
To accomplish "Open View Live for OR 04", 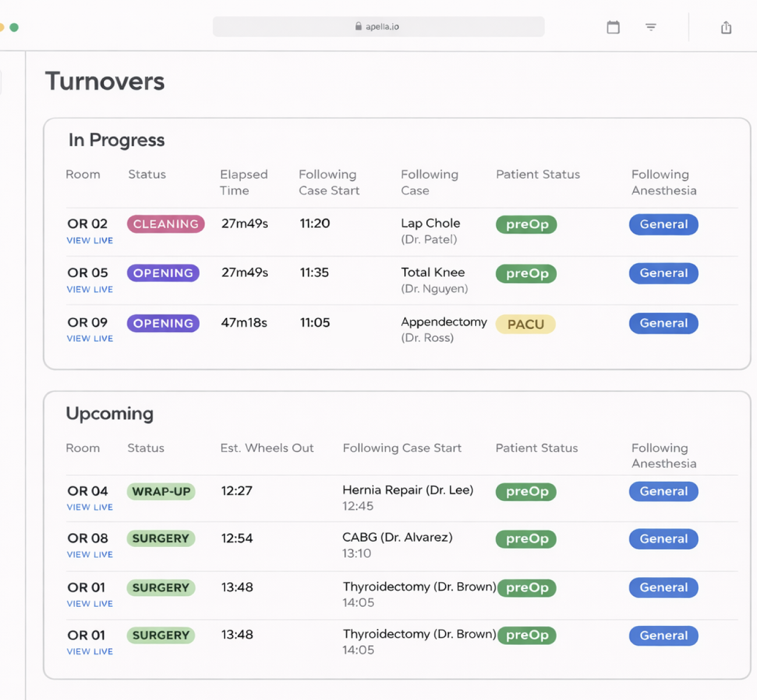I will pyautogui.click(x=90, y=507).
